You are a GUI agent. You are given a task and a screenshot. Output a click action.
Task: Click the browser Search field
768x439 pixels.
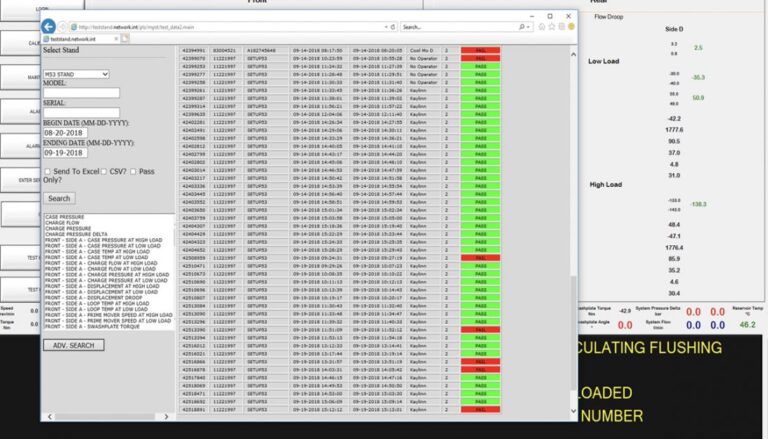(459, 27)
